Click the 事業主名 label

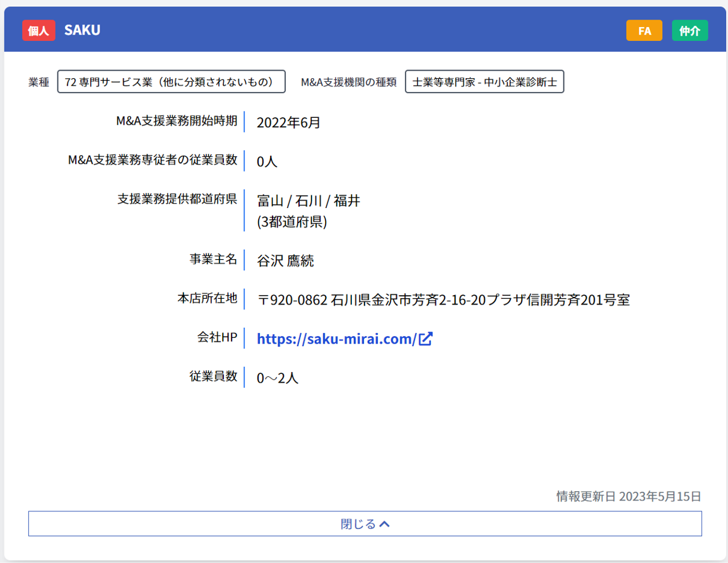[214, 259]
